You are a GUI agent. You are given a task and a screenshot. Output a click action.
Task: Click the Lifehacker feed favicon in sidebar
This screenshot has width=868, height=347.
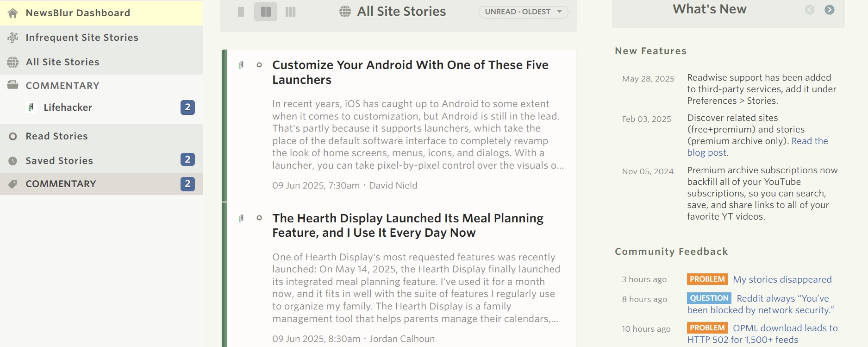(x=31, y=107)
